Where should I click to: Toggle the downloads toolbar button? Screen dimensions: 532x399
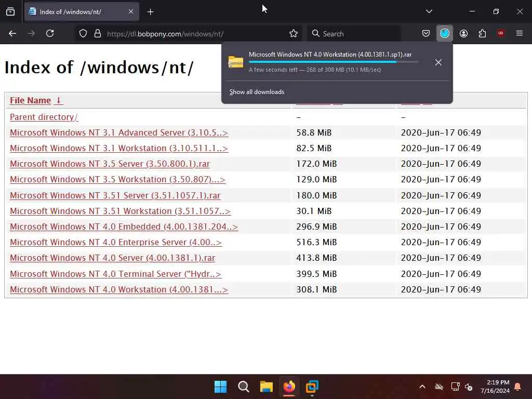[x=445, y=33]
